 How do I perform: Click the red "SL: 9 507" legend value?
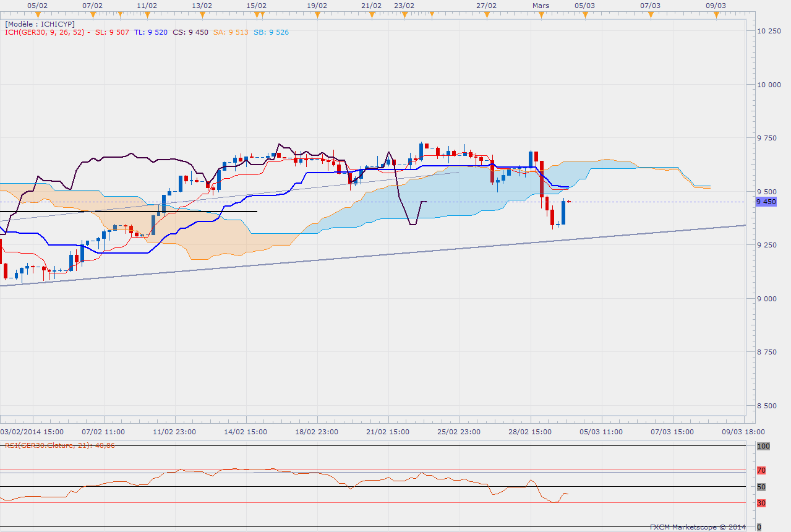(x=113, y=32)
